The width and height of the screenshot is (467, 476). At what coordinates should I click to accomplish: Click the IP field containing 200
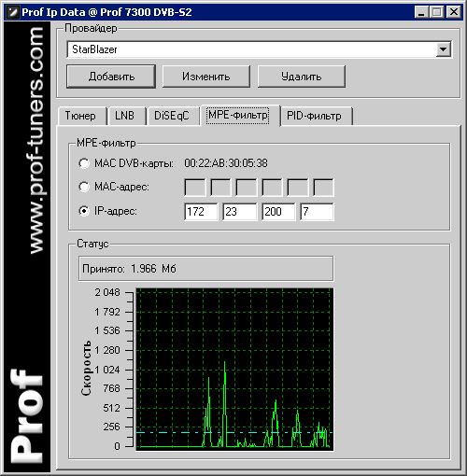[x=278, y=212]
